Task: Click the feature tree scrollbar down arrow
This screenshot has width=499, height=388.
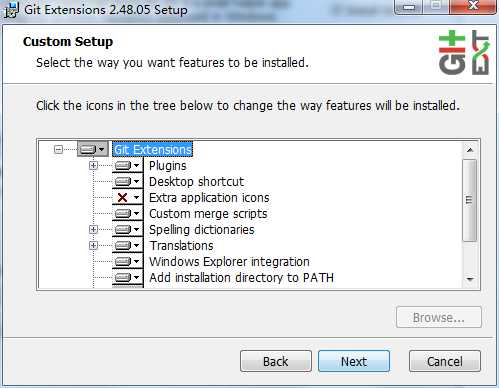Action: tap(470, 279)
